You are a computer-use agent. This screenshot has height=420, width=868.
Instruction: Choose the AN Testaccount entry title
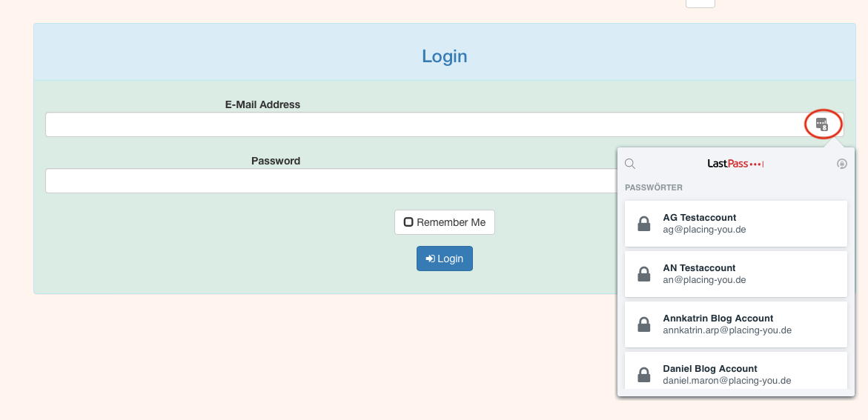699,268
